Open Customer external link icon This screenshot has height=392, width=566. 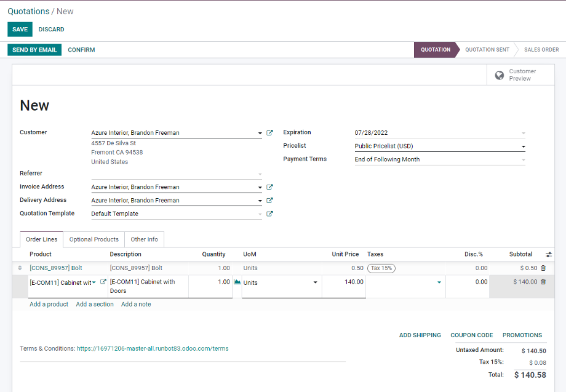click(x=269, y=133)
